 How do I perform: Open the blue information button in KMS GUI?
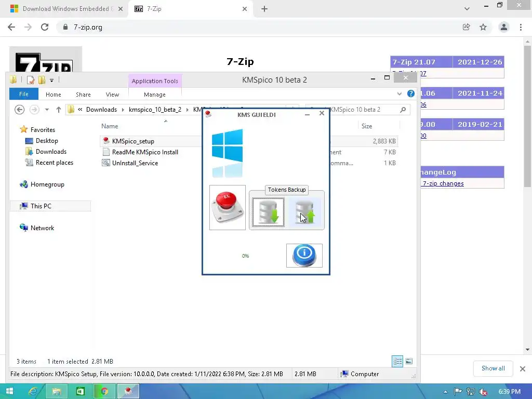pyautogui.click(x=304, y=256)
